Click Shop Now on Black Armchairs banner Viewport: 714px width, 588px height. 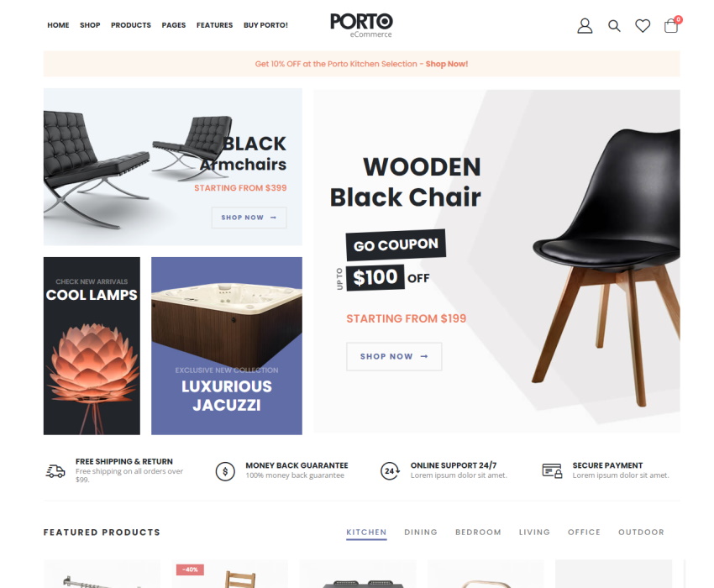[x=249, y=218]
